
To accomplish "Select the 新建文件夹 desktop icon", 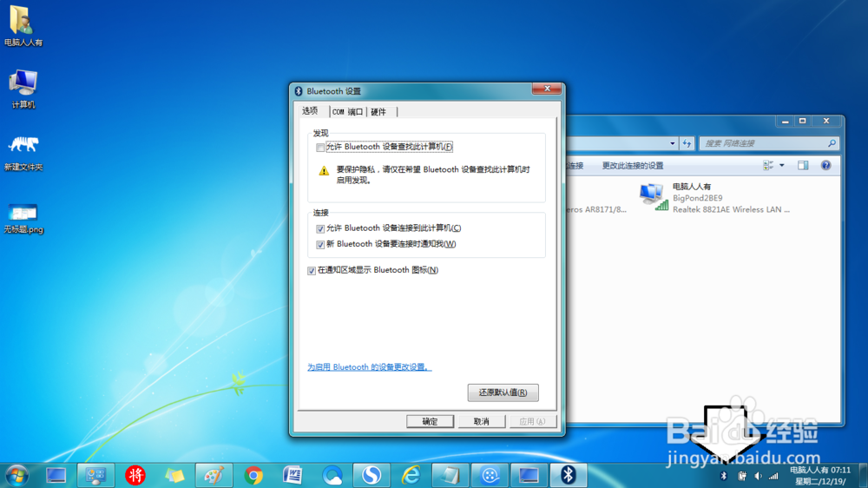I will (x=23, y=154).
